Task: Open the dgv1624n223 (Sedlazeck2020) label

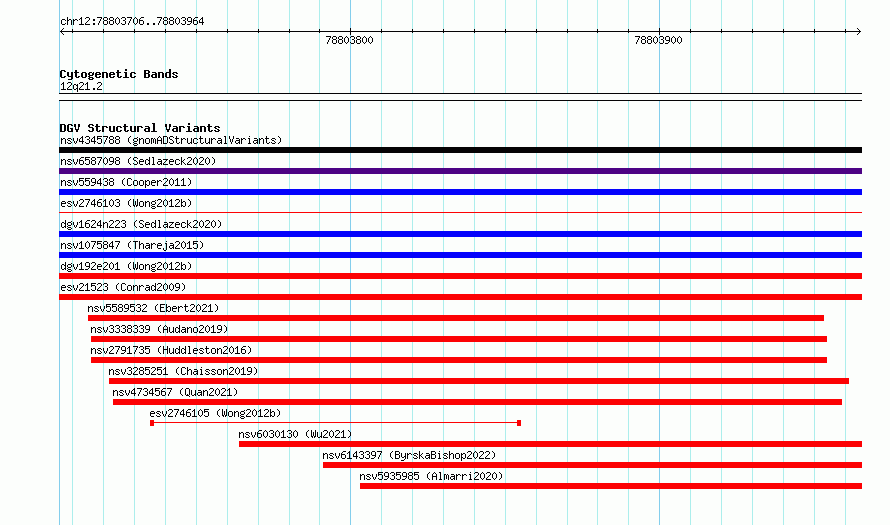Action: point(141,224)
